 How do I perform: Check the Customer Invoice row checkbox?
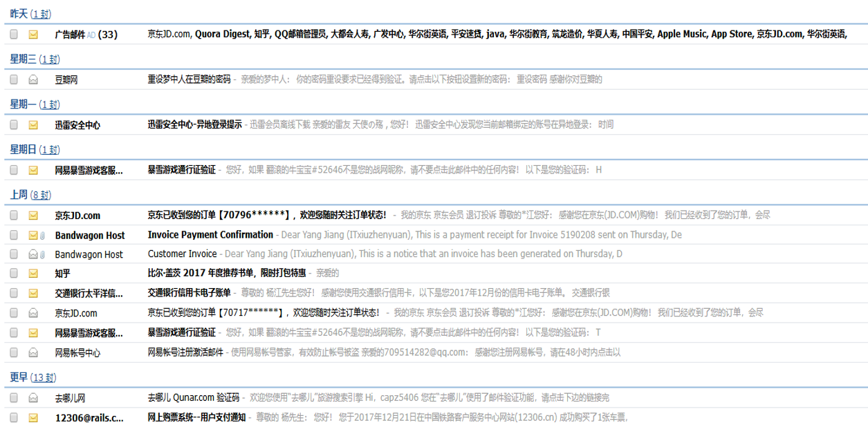pyautogui.click(x=14, y=254)
